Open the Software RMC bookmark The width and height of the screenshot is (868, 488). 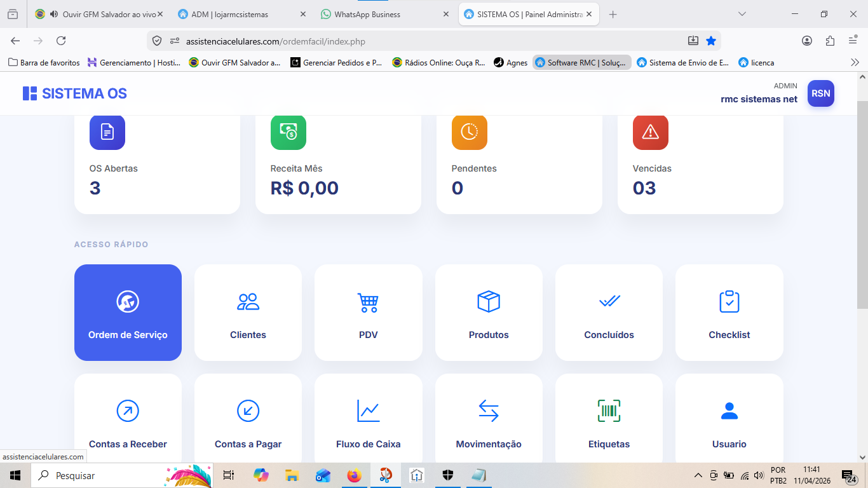tap(581, 62)
